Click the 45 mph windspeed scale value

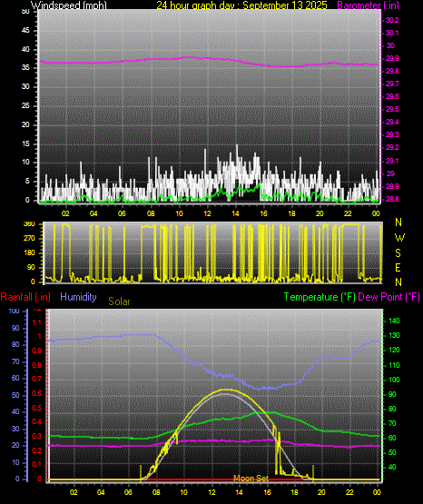point(25,31)
